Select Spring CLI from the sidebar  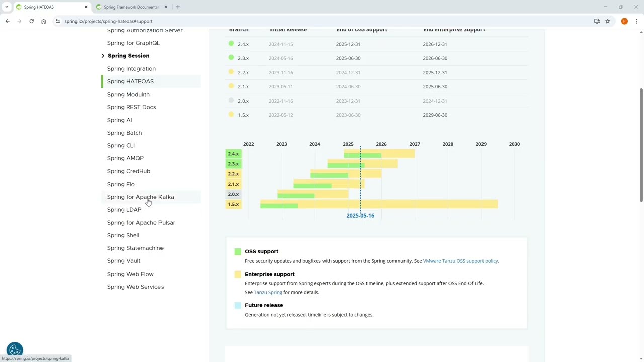click(121, 146)
